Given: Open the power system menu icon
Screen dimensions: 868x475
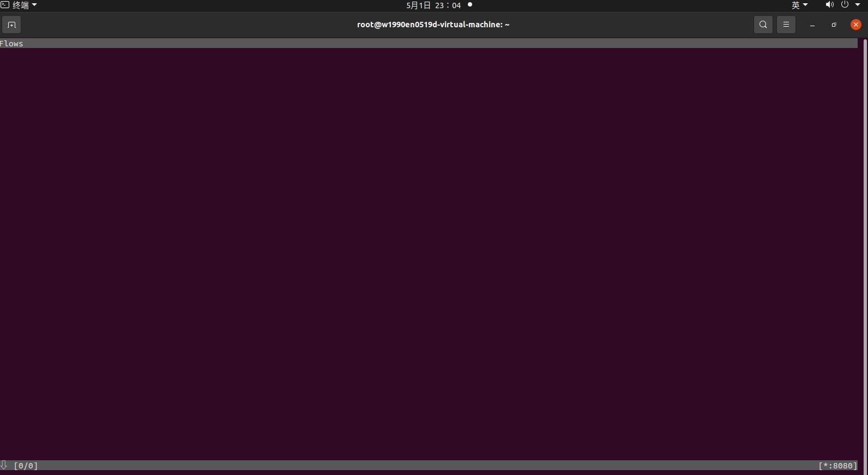Looking at the screenshot, I should pos(845,5).
